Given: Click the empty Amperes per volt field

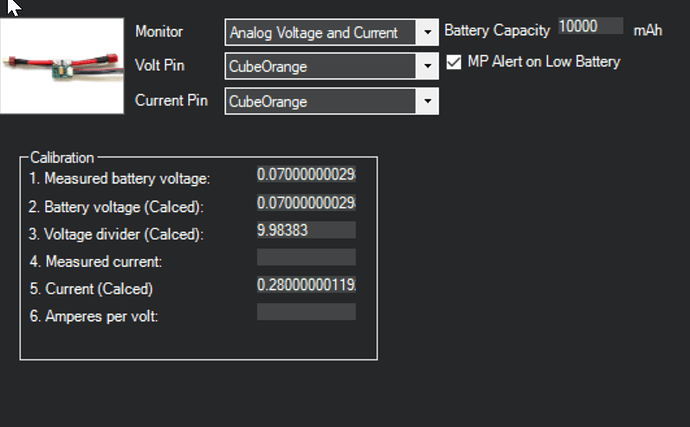Looking at the screenshot, I should (306, 312).
